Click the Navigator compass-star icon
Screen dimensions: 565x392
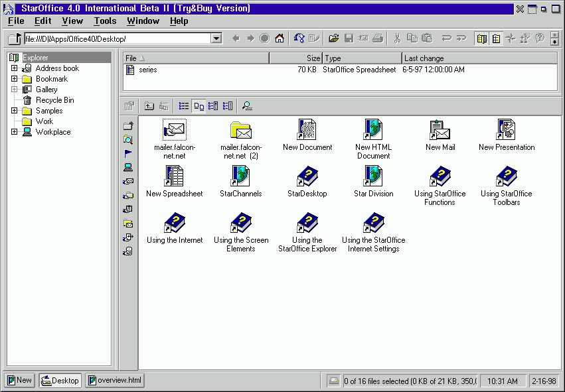coord(511,38)
